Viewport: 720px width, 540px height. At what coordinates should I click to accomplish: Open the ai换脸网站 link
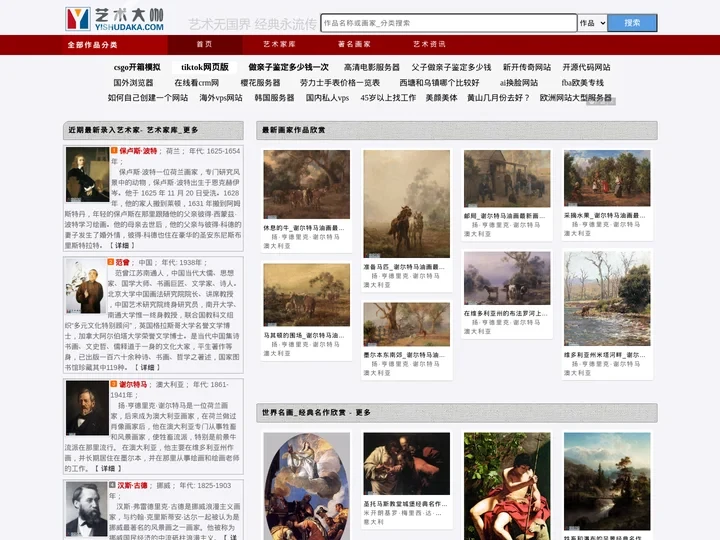click(x=518, y=83)
